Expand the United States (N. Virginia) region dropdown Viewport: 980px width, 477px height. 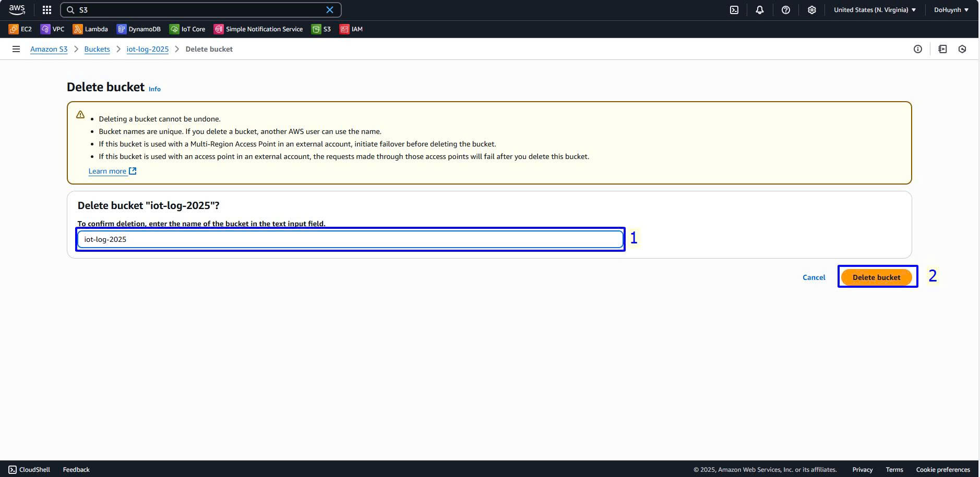[875, 10]
